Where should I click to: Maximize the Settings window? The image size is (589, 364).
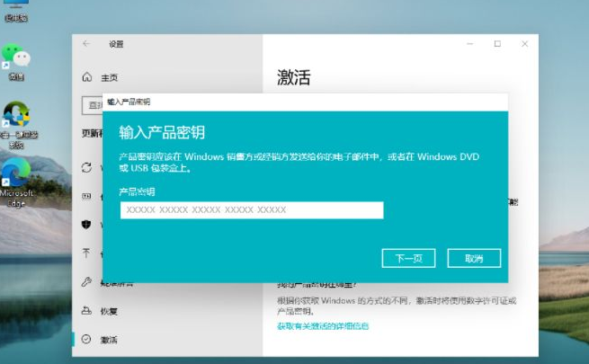497,43
